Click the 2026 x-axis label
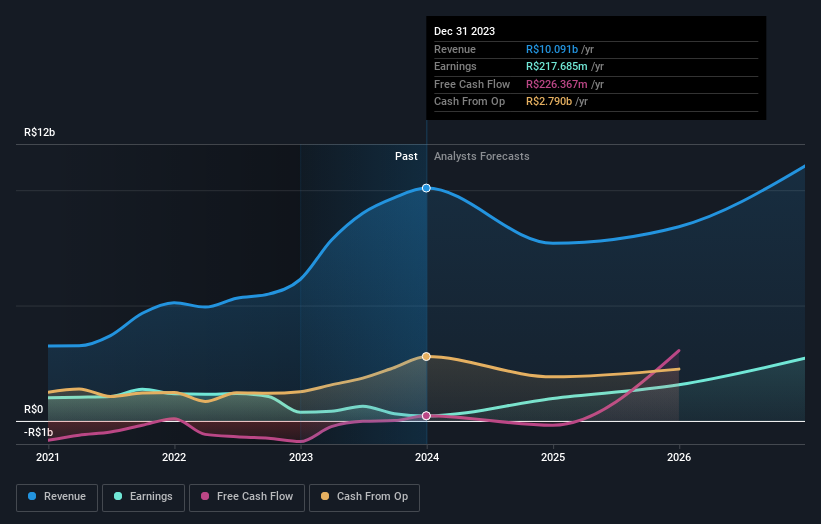The width and height of the screenshot is (821, 524). pyautogui.click(x=679, y=457)
